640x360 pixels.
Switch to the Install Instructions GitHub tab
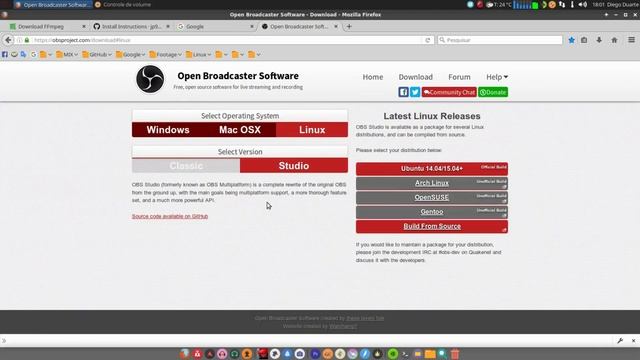(x=131, y=27)
